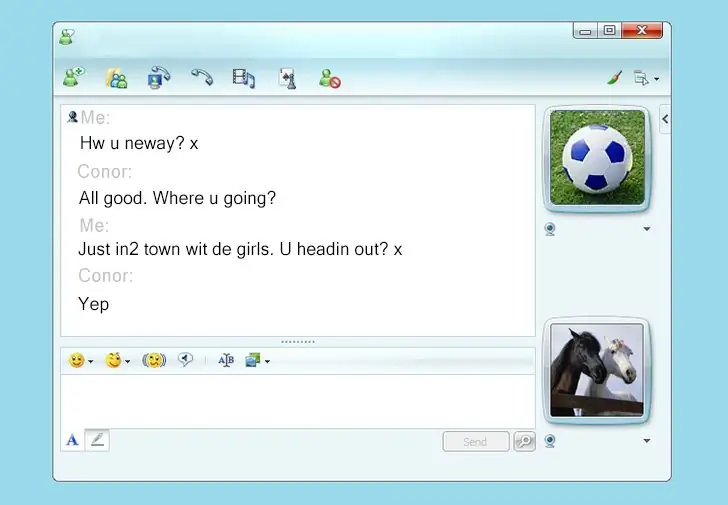Click the invite contact icon in toolbar
The image size is (728, 505).
click(x=74, y=77)
